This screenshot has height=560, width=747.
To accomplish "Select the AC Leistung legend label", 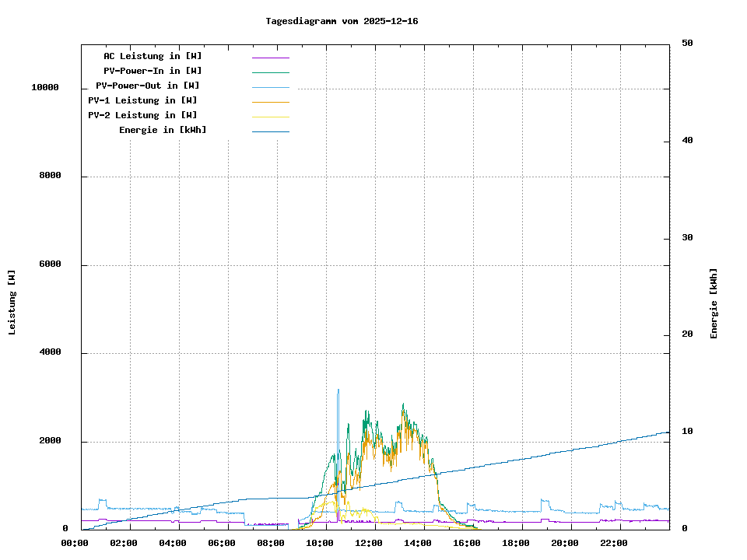I will point(153,56).
